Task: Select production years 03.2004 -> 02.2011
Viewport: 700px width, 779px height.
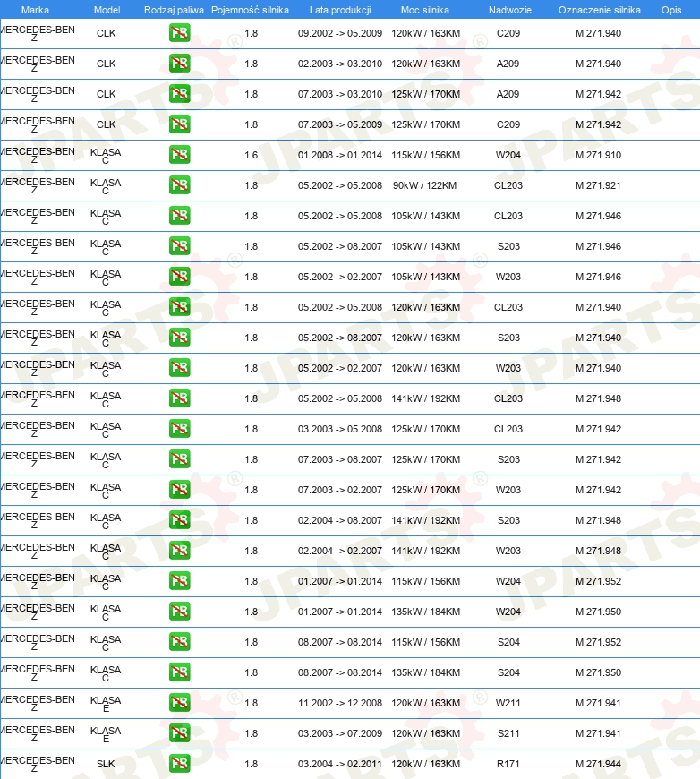Action: 340,764
